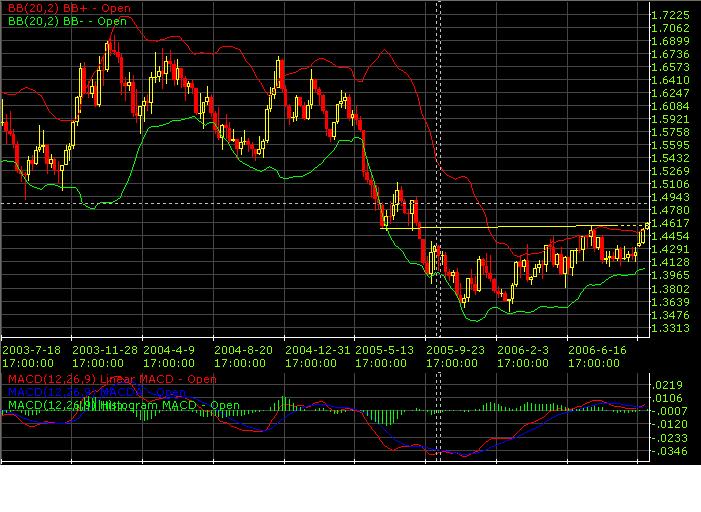This screenshot has height=512, width=701.
Task: Click the 2006-6-16 date label
Action: point(597,350)
